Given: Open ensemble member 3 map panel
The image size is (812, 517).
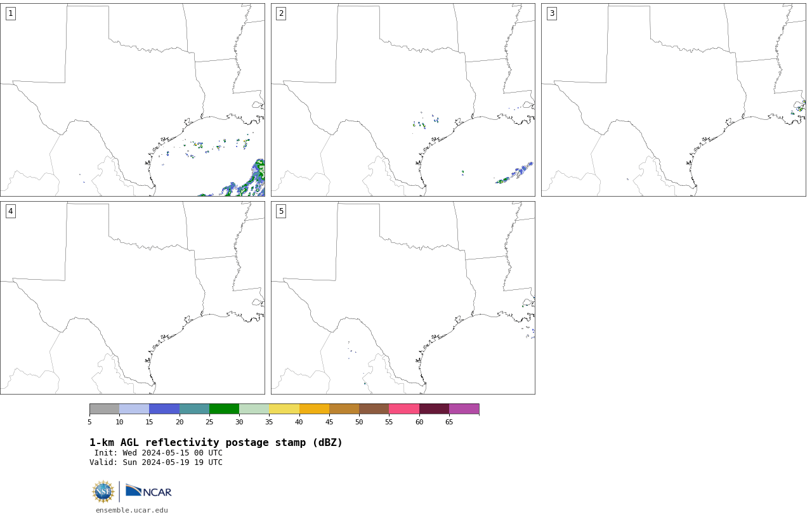Looking at the screenshot, I should (x=674, y=100).
